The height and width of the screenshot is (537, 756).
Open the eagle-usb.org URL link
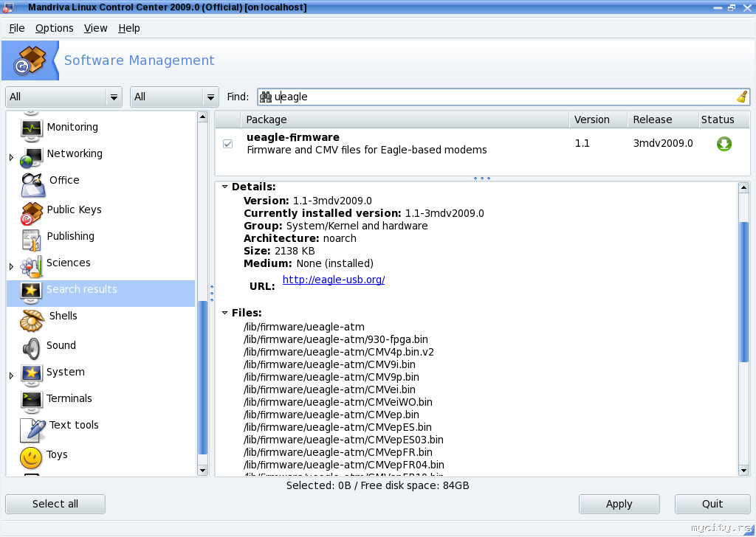334,280
